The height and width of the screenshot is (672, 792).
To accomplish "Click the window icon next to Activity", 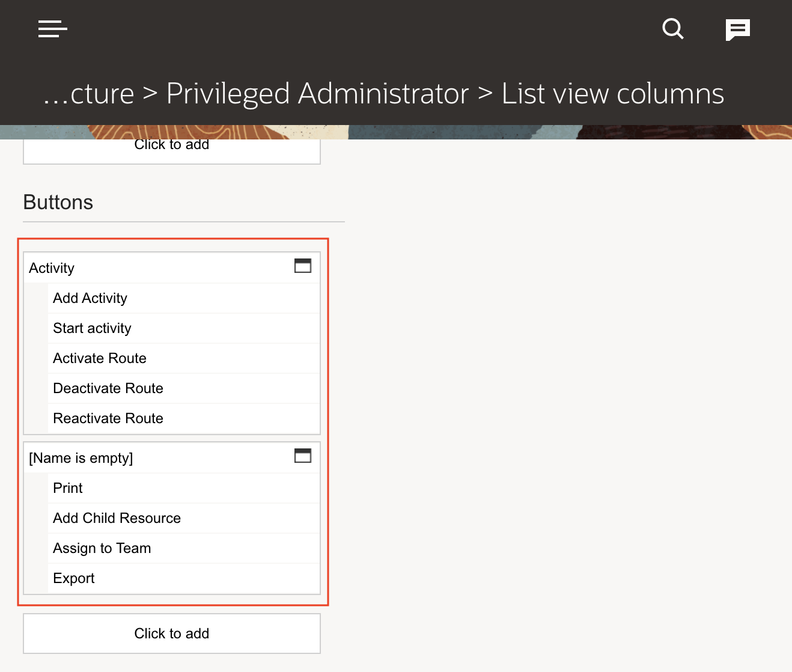I will coord(303,266).
